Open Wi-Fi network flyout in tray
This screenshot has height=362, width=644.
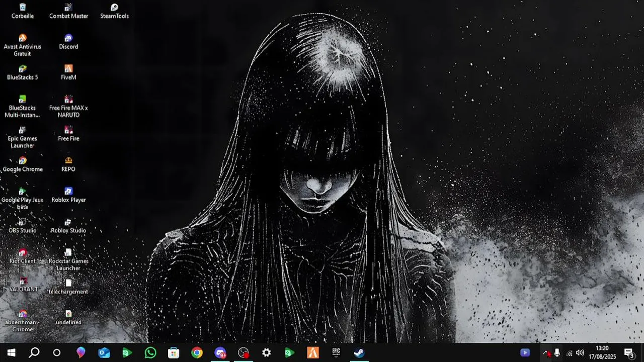pyautogui.click(x=570, y=353)
